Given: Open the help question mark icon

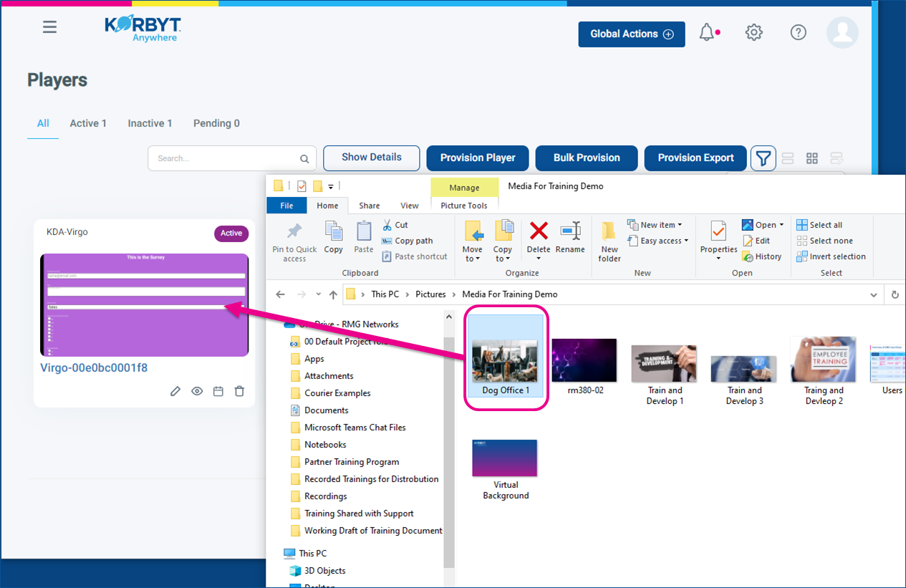Looking at the screenshot, I should 798,32.
